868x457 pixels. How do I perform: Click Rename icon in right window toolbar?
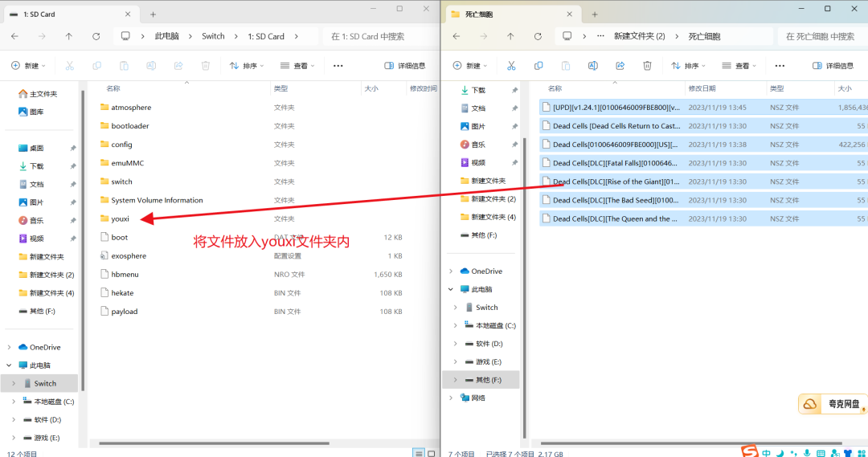pos(592,66)
